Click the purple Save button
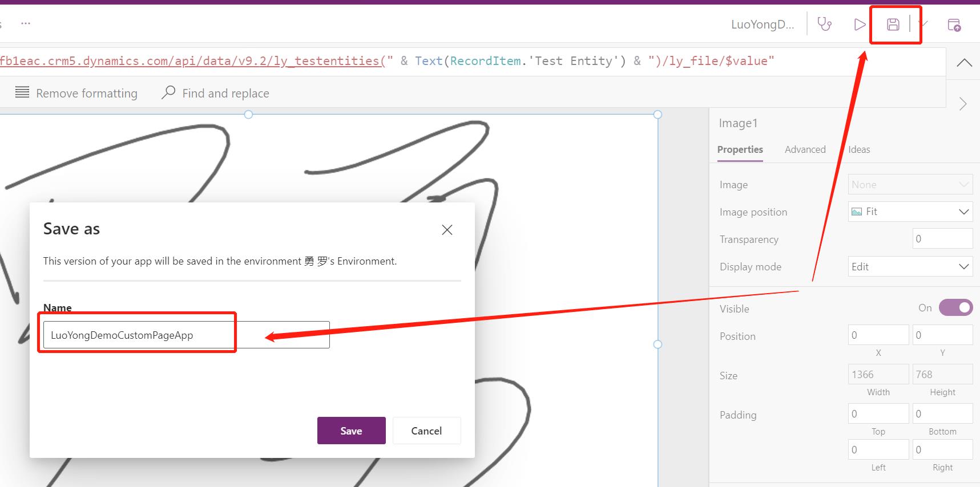This screenshot has height=487, width=980. pos(351,431)
